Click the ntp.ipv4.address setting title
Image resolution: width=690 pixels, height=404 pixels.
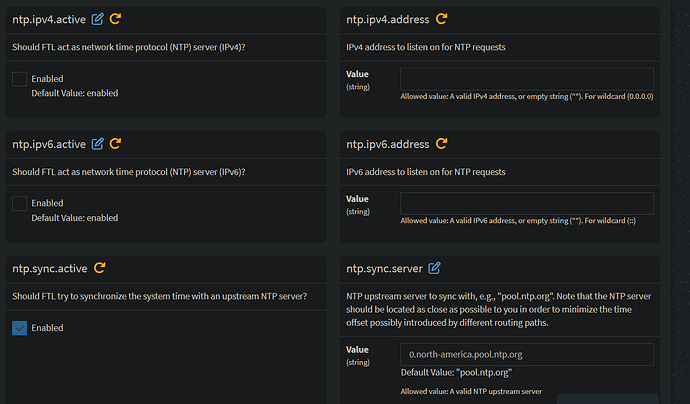click(x=387, y=19)
